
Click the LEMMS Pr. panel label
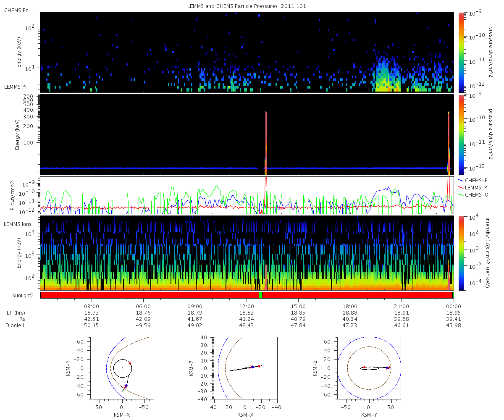point(16,87)
